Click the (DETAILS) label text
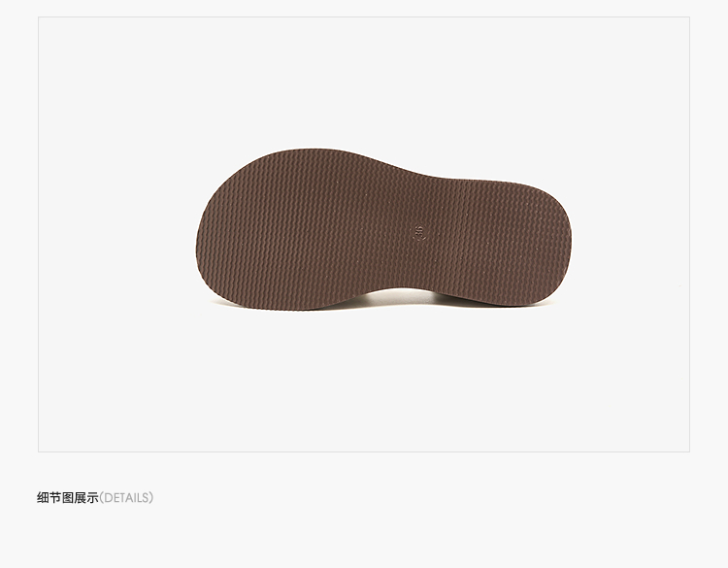 (x=126, y=498)
